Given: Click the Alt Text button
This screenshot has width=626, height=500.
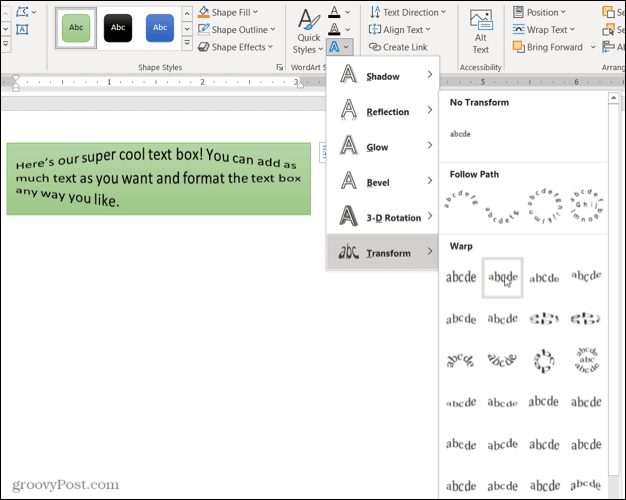Looking at the screenshot, I should [x=481, y=32].
